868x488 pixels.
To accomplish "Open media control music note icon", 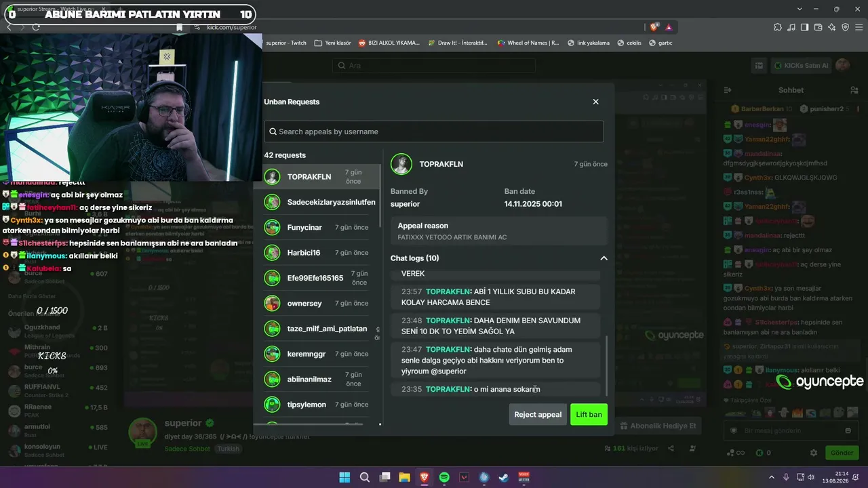I will [x=791, y=27].
